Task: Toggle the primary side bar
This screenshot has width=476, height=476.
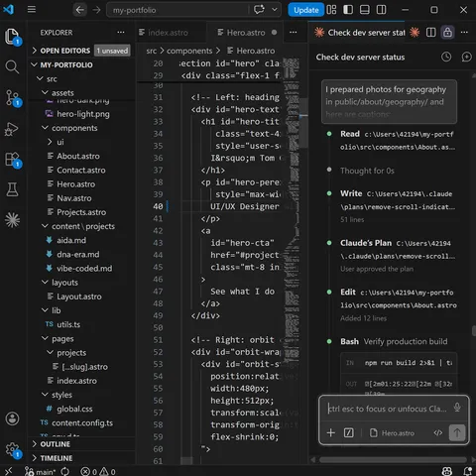Action: pyautogui.click(x=348, y=10)
